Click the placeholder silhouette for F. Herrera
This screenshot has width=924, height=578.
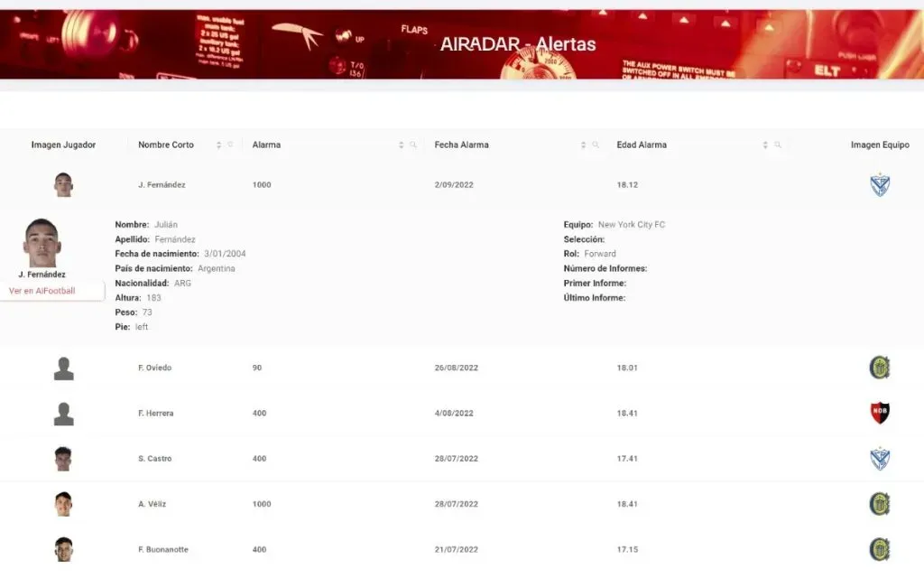click(x=63, y=413)
